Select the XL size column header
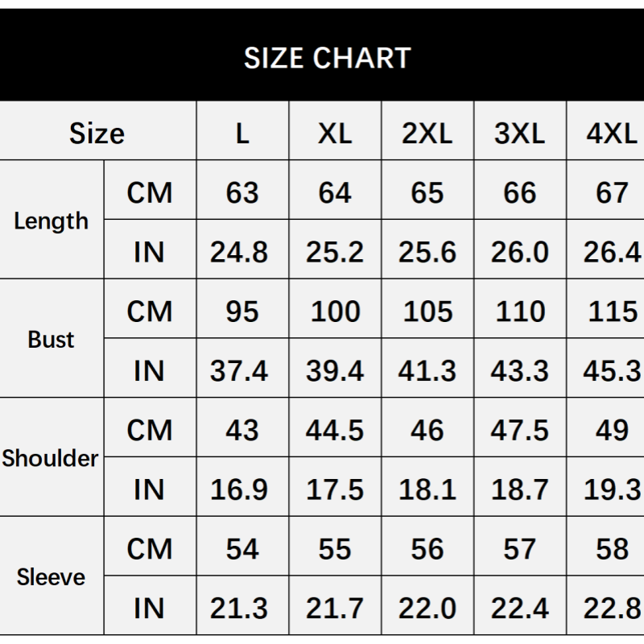This screenshot has width=644, height=644. (335, 133)
